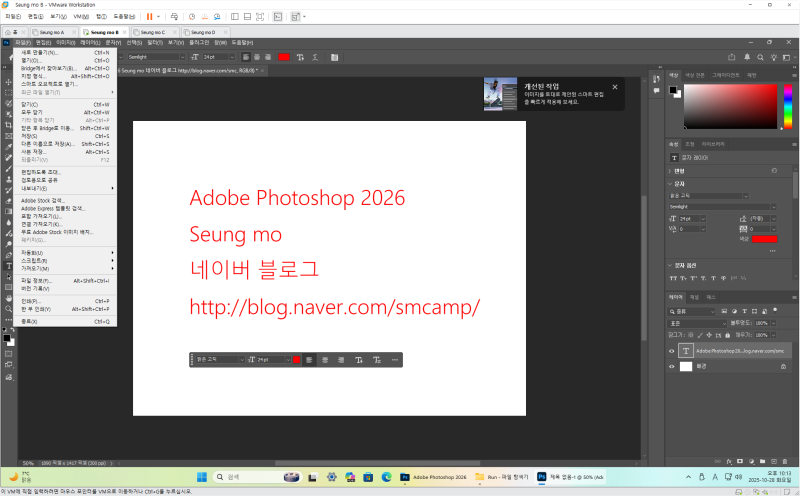Screen dimensions: 800x496
Task: Toggle the layer filtering on/off switch
Action: pyautogui.click(x=775, y=310)
